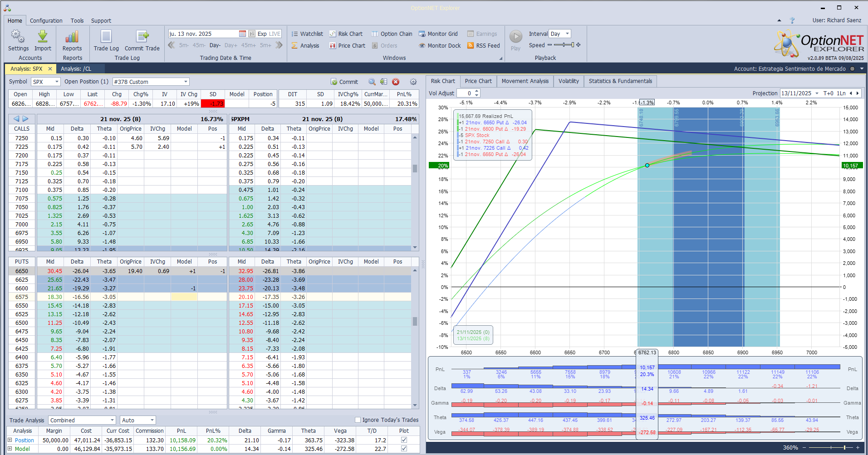
Task: Toggle Ignore Today's Trades checkbox
Action: click(x=358, y=420)
